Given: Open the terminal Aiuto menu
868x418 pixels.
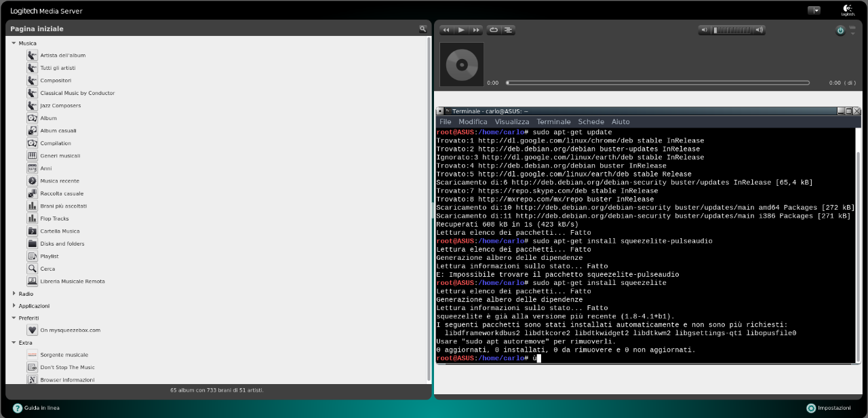Looking at the screenshot, I should click(x=620, y=122).
